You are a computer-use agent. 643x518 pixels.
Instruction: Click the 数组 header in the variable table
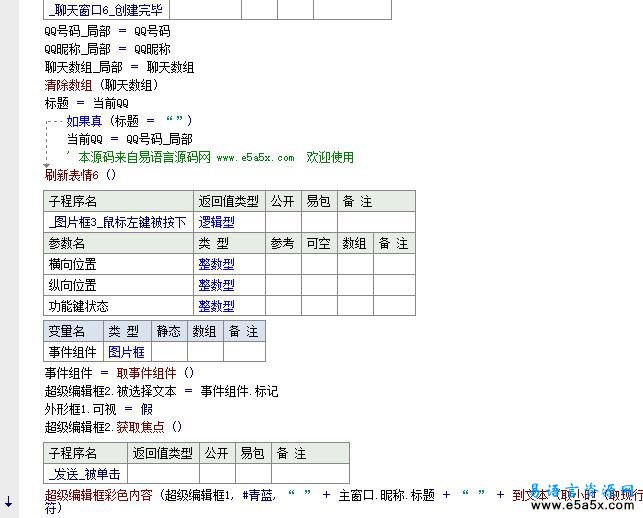click(205, 331)
